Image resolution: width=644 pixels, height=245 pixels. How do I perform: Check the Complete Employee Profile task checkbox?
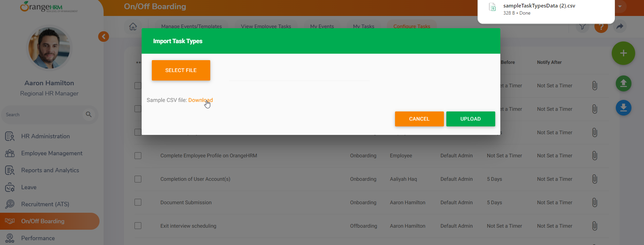[138, 156]
